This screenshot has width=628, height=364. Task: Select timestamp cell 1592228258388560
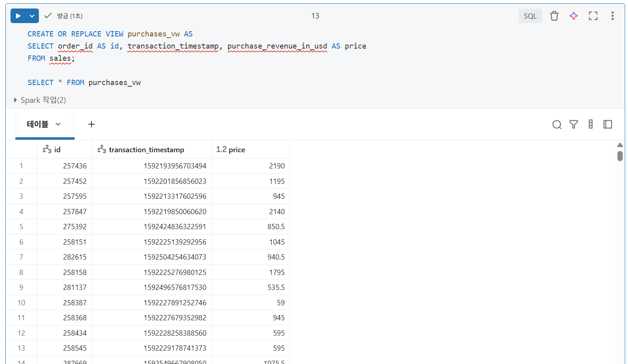pyautogui.click(x=152, y=333)
